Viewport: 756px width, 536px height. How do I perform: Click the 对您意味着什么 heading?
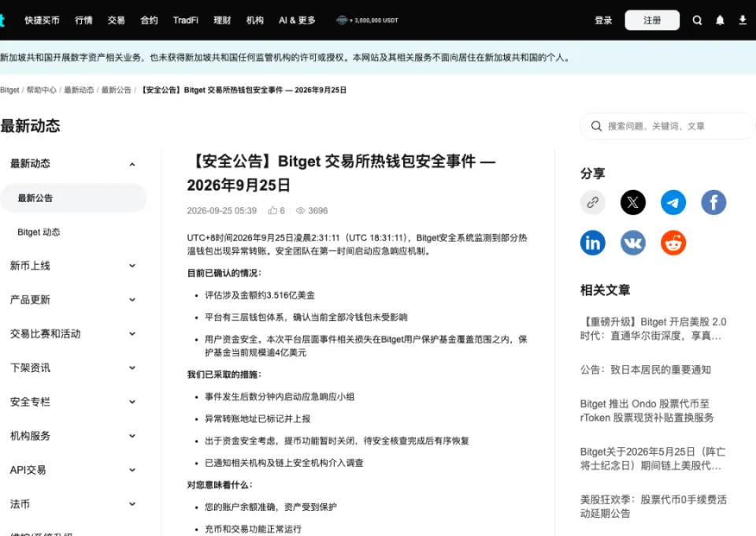220,485
